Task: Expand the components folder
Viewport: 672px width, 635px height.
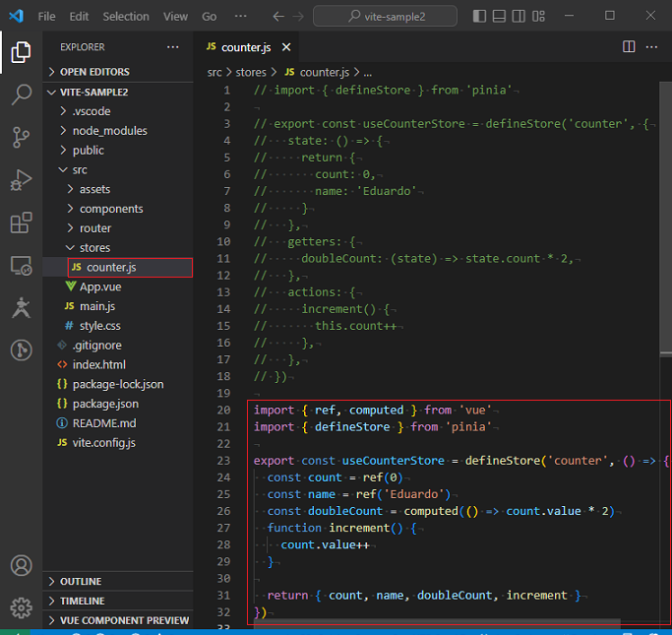Action: point(118,209)
